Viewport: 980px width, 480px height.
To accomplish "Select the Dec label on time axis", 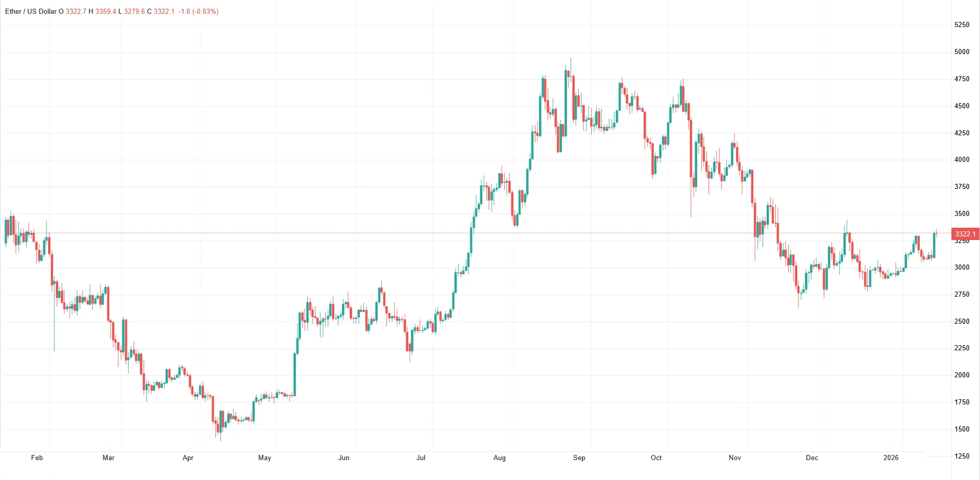I will 812,458.
